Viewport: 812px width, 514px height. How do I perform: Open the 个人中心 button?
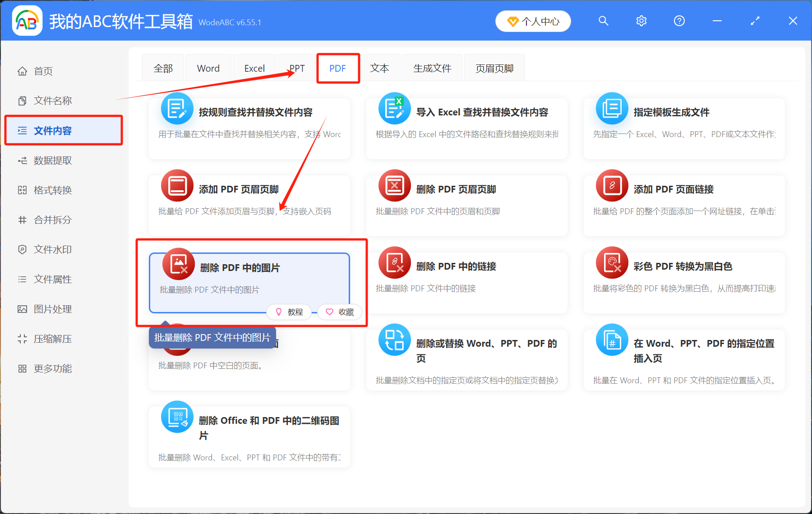tap(533, 21)
